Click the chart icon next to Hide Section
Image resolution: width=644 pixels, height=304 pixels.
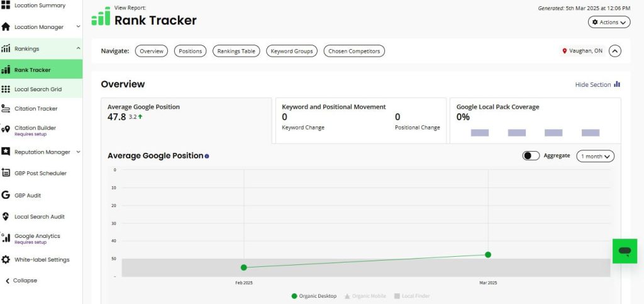(x=617, y=84)
